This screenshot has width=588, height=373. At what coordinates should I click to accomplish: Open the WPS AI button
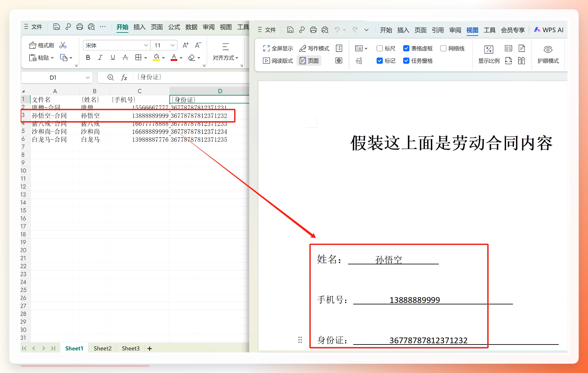(549, 30)
